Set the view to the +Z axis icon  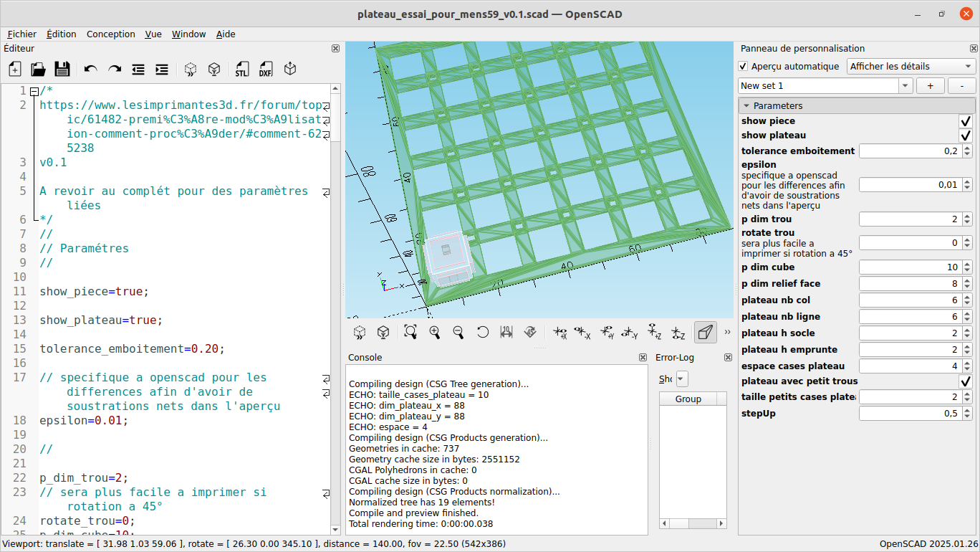(654, 332)
